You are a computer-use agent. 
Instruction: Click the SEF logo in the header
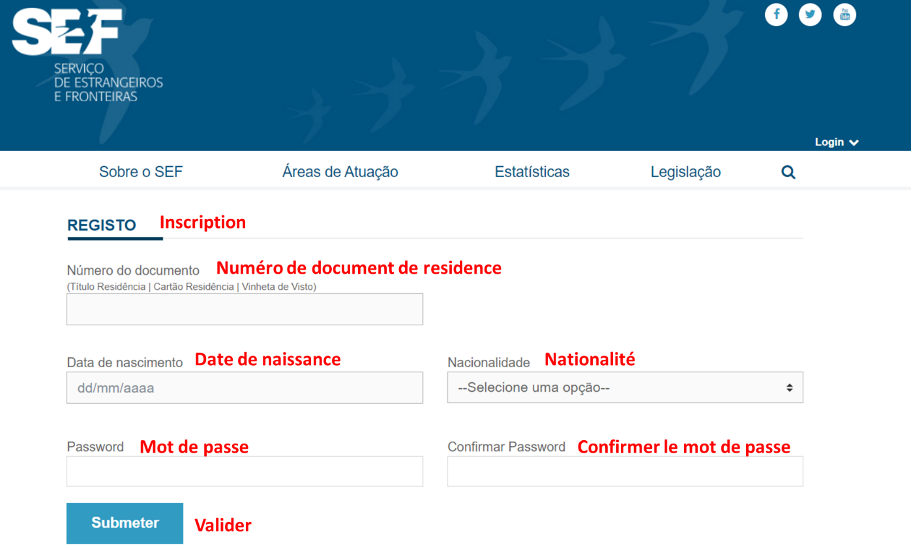(87, 56)
